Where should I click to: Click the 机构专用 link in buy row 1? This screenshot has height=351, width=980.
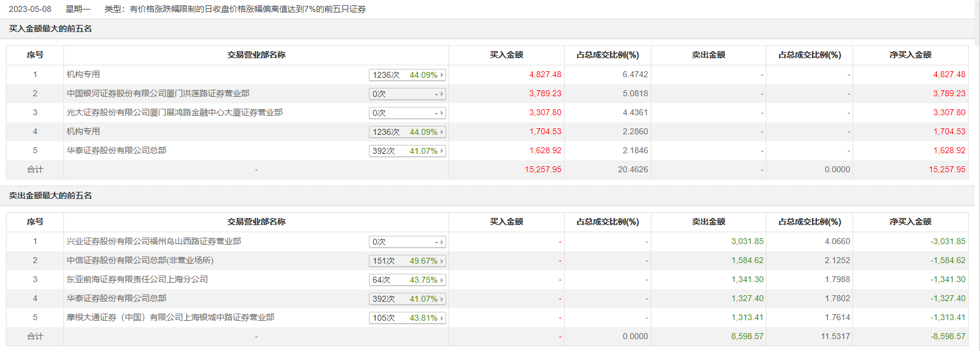coord(83,74)
